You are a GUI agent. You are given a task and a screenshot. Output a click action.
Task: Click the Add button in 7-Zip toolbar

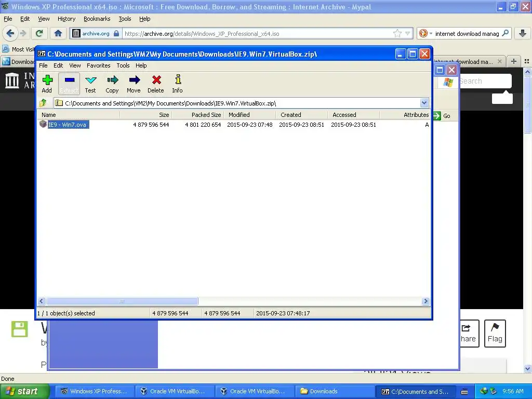(x=47, y=84)
